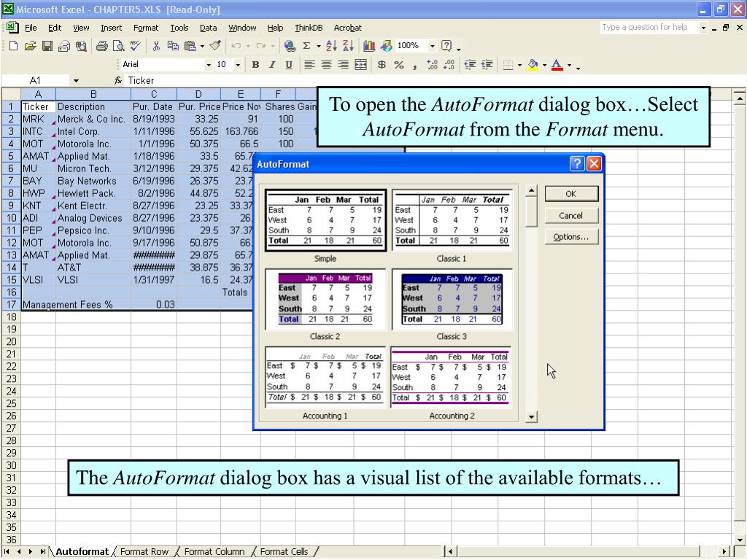747x560 pixels.
Task: Click the AutoSum sigma icon
Action: point(307,46)
